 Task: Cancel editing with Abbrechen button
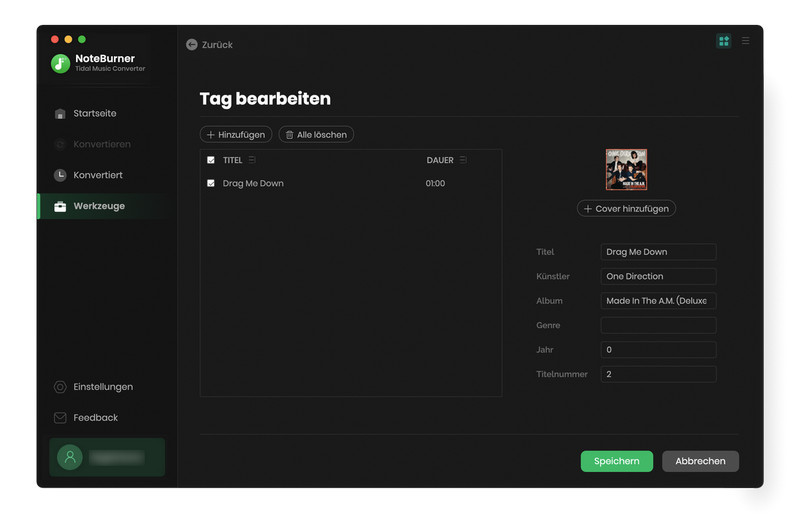[x=700, y=461]
